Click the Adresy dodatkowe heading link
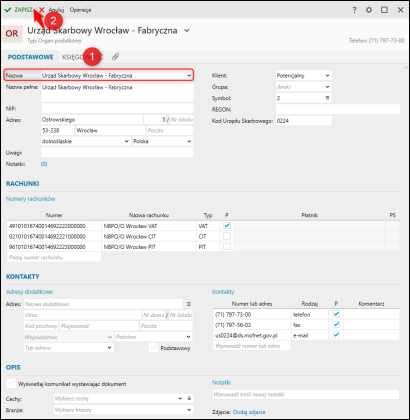Screen dimensions: 410x420 (x=29, y=292)
